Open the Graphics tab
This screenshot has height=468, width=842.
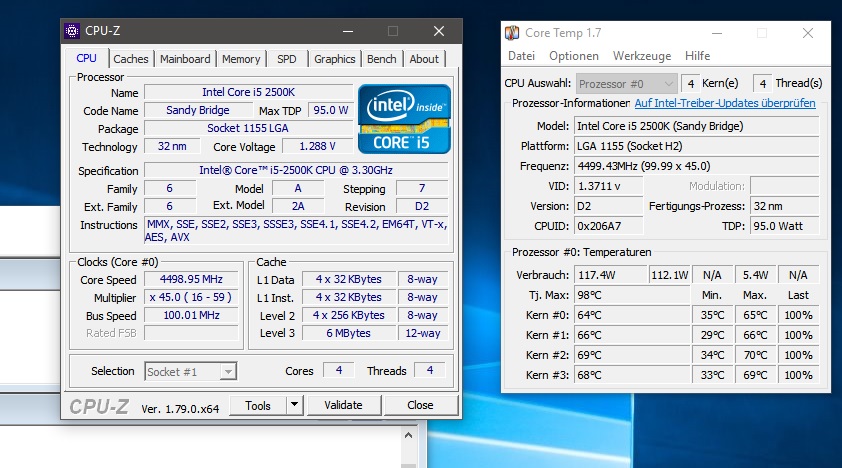[335, 59]
